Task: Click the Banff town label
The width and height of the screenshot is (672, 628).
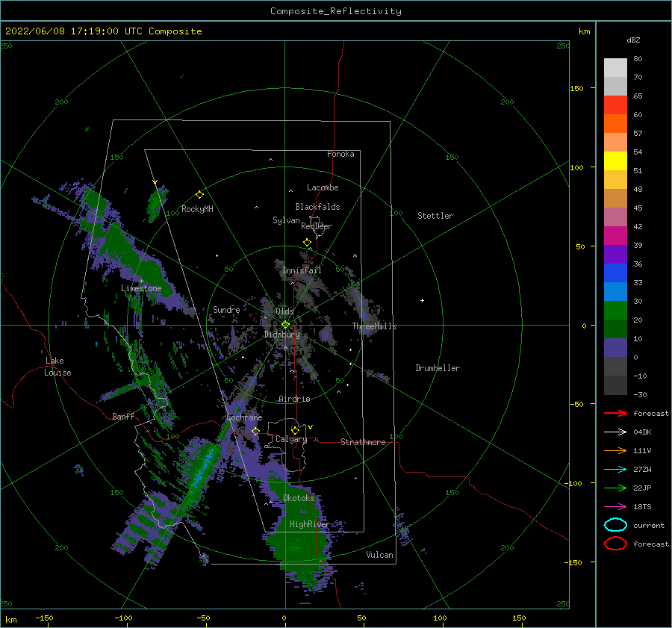Action: [x=123, y=417]
